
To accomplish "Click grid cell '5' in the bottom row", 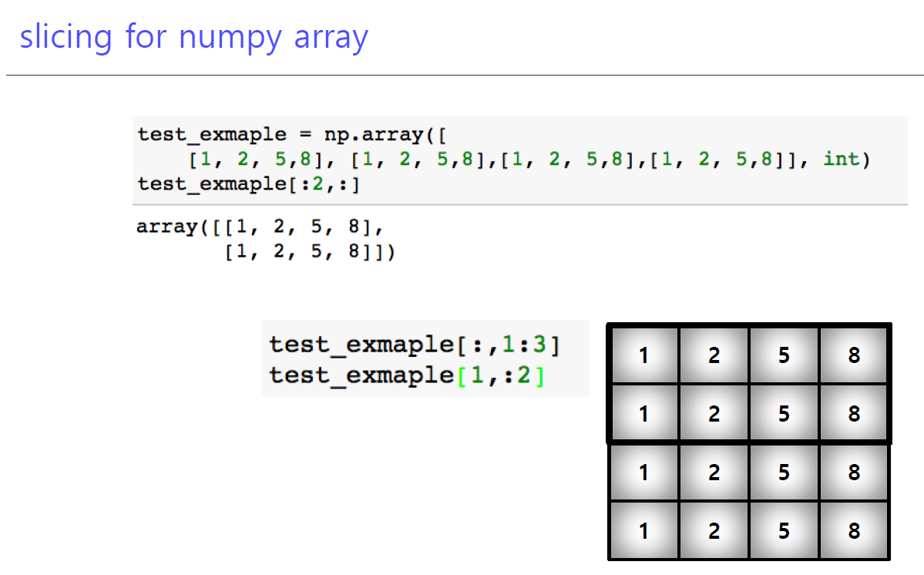I will tap(784, 531).
